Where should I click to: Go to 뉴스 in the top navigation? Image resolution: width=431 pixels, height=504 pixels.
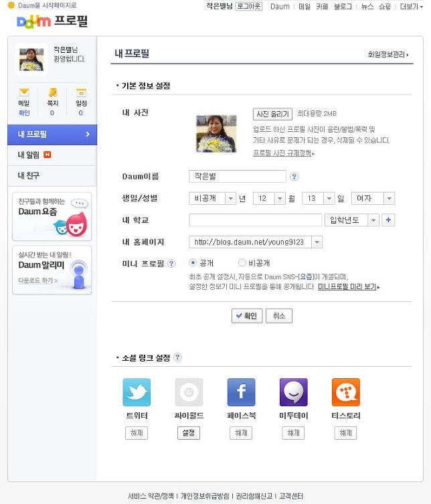coord(367,7)
